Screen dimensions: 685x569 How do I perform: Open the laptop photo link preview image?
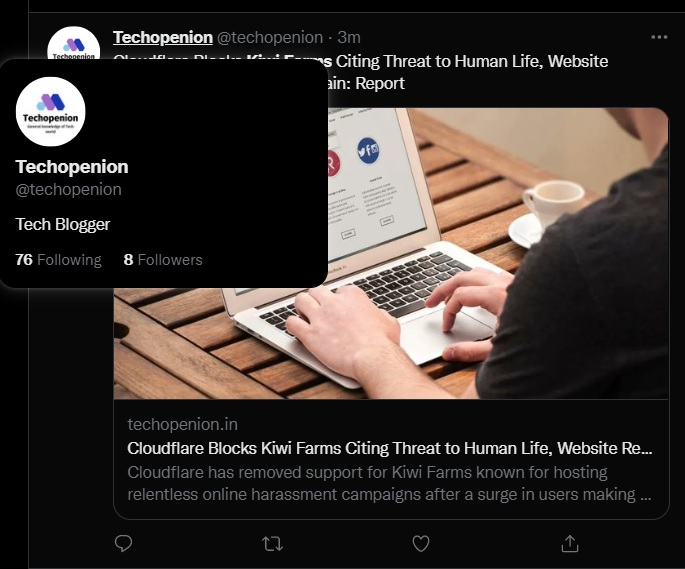[498, 253]
